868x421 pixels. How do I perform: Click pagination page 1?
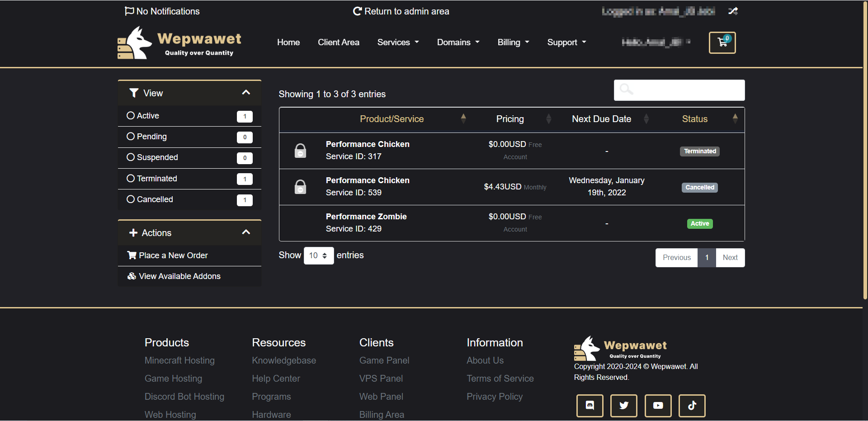[x=707, y=257]
